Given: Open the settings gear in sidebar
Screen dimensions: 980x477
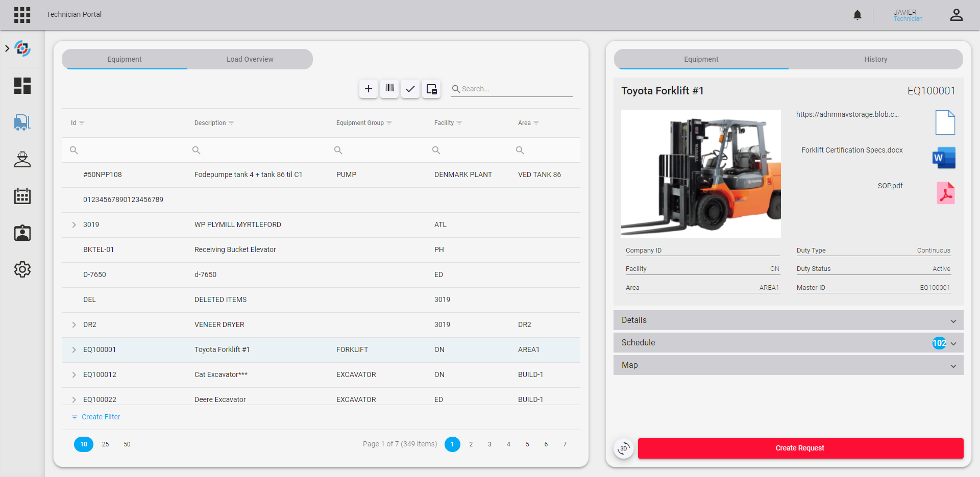Looking at the screenshot, I should (22, 269).
